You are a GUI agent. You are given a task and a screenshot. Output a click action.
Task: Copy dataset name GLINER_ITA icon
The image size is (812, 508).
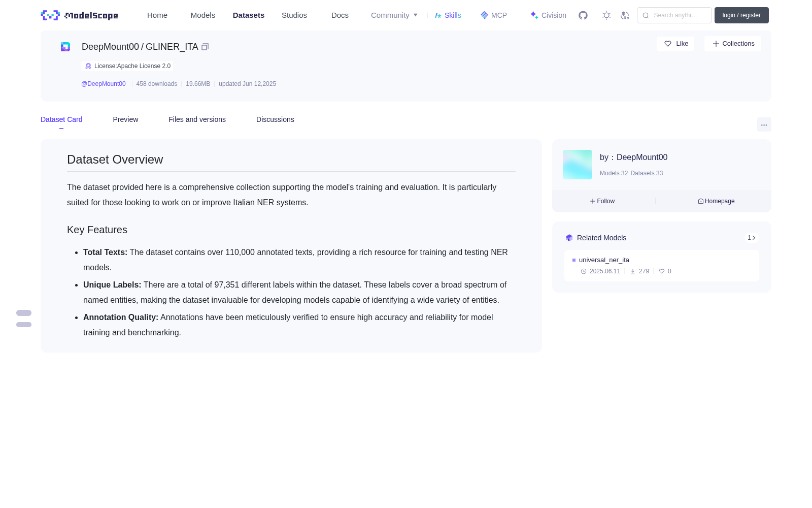coord(205,47)
